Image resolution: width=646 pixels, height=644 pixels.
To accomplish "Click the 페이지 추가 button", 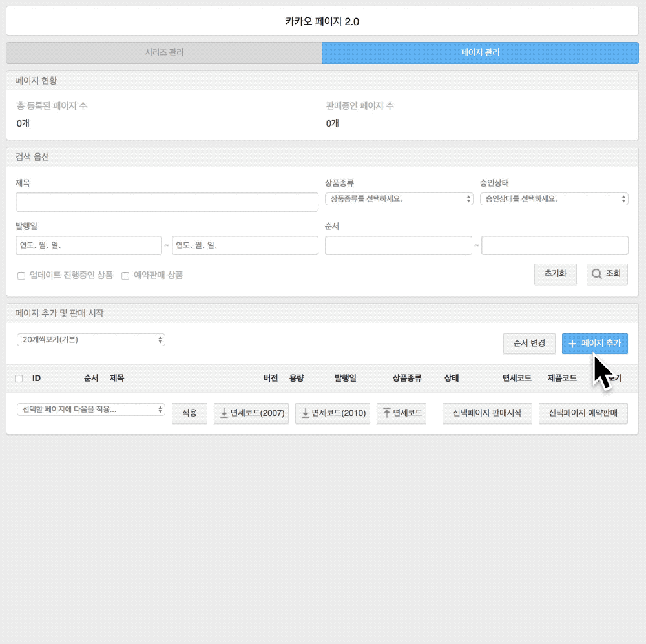I will pyautogui.click(x=594, y=343).
